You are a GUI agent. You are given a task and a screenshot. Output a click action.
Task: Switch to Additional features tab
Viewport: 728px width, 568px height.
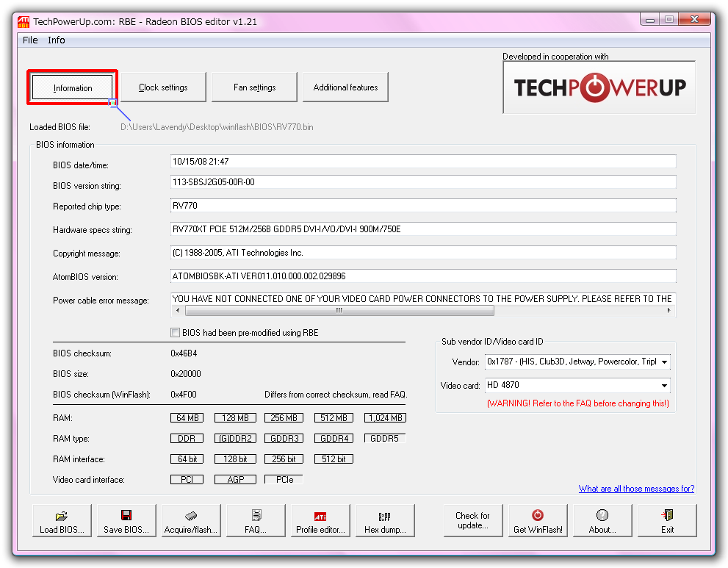point(345,87)
